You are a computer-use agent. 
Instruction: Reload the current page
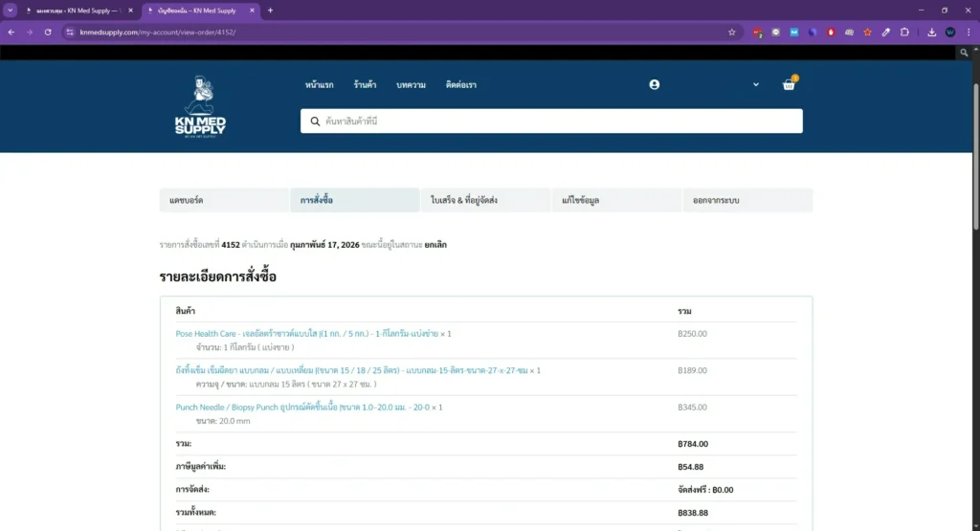[x=48, y=32]
